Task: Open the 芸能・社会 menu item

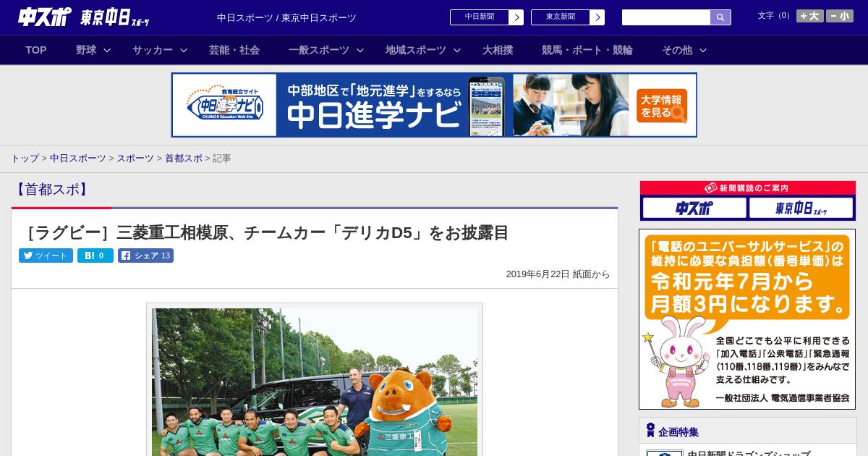Action: coord(234,50)
